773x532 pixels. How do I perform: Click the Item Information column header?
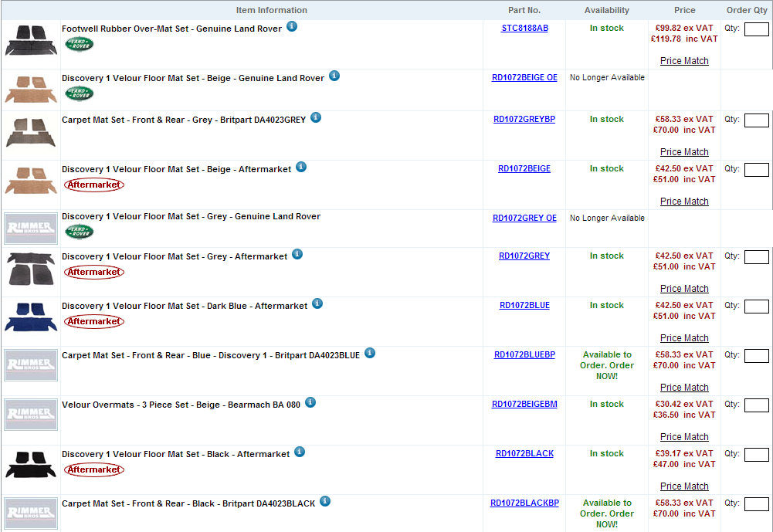(x=271, y=10)
